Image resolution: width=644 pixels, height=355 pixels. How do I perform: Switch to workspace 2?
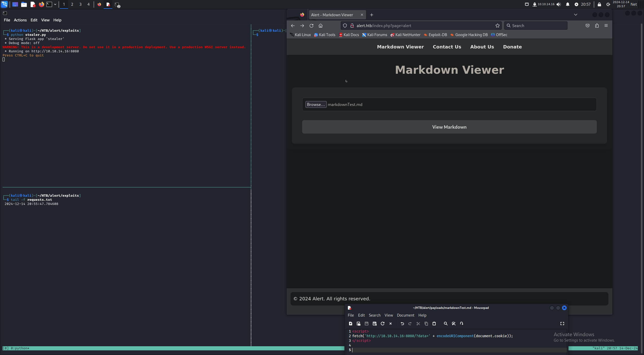click(x=72, y=4)
